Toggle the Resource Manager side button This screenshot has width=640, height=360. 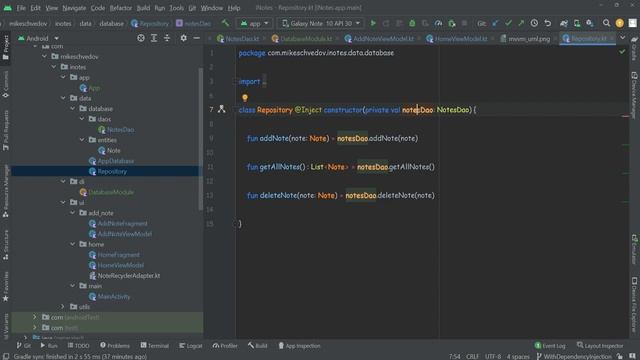(x=6, y=191)
